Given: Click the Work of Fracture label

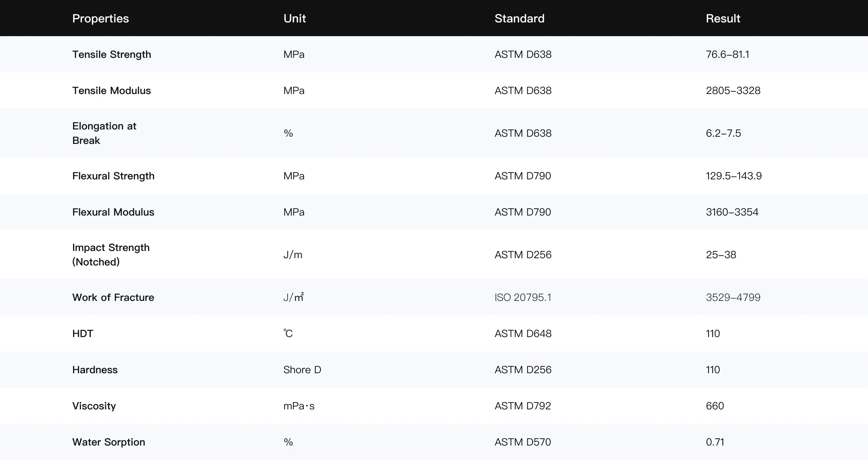Looking at the screenshot, I should tap(113, 297).
